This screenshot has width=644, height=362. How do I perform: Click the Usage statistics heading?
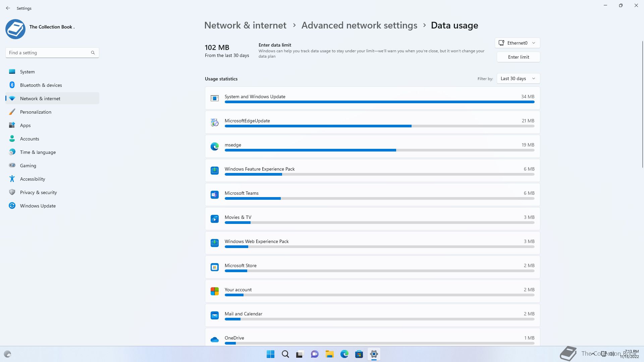click(x=221, y=79)
